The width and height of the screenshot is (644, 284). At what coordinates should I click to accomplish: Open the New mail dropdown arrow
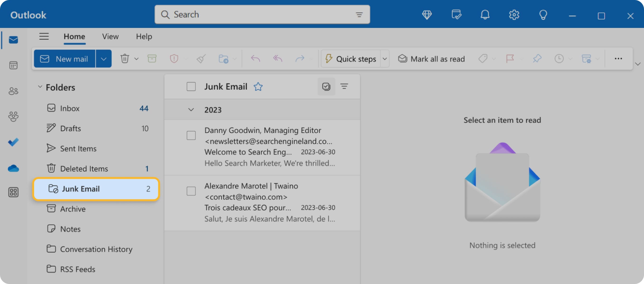pos(103,58)
